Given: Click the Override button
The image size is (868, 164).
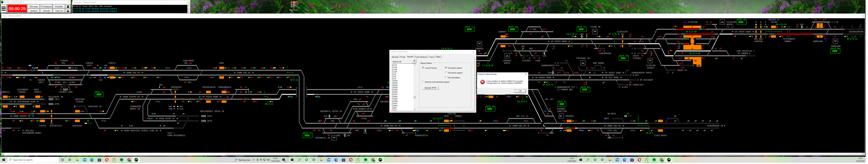Looking at the screenshot, I should click(46, 11).
